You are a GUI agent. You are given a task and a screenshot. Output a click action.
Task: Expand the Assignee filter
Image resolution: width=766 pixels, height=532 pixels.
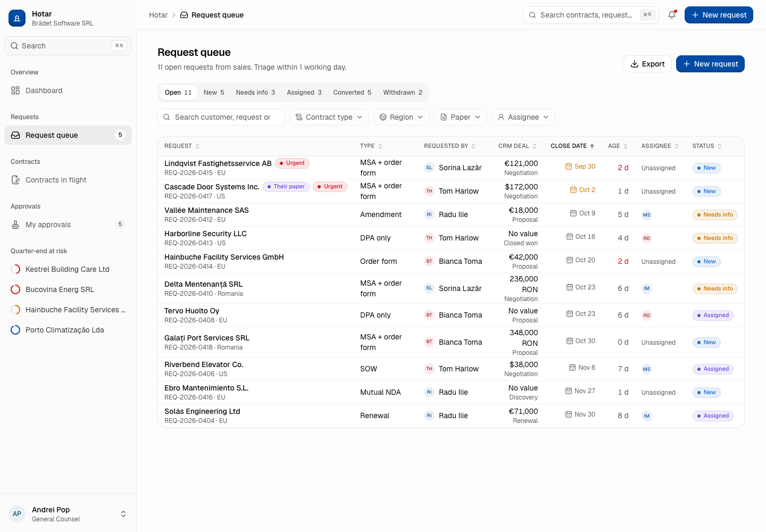(x=523, y=117)
